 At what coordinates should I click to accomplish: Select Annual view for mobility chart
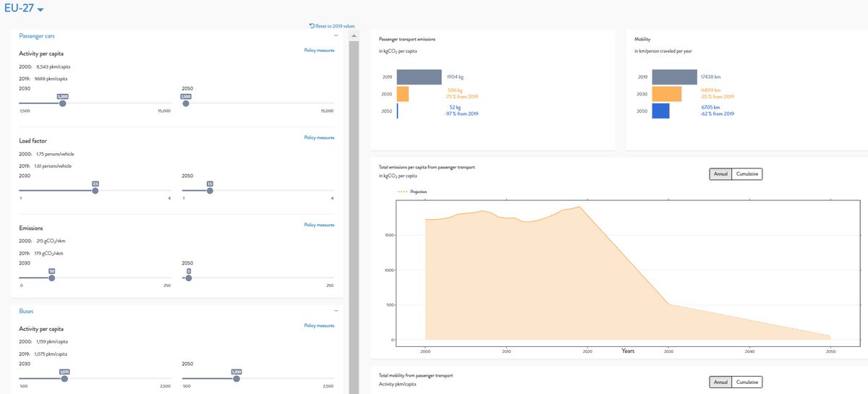click(720, 382)
